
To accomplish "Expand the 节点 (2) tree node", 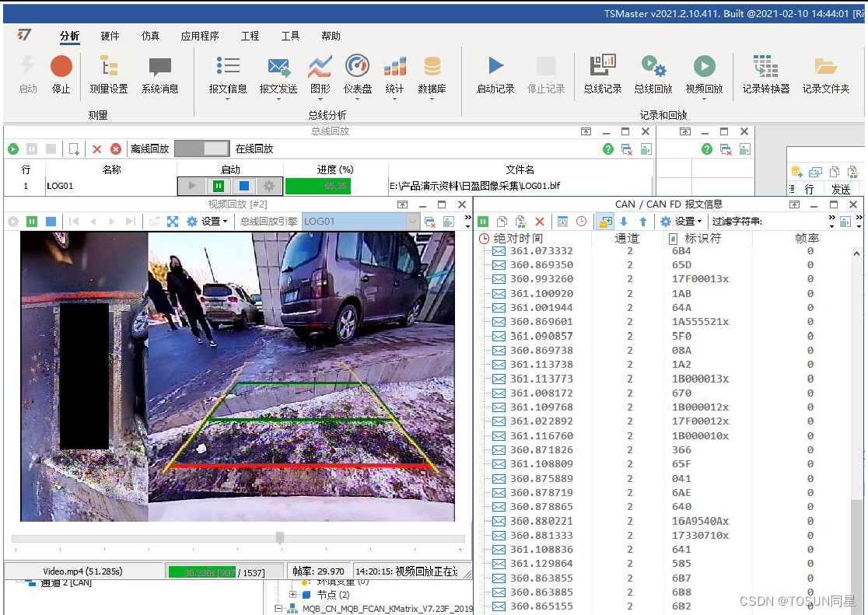I will (x=293, y=595).
